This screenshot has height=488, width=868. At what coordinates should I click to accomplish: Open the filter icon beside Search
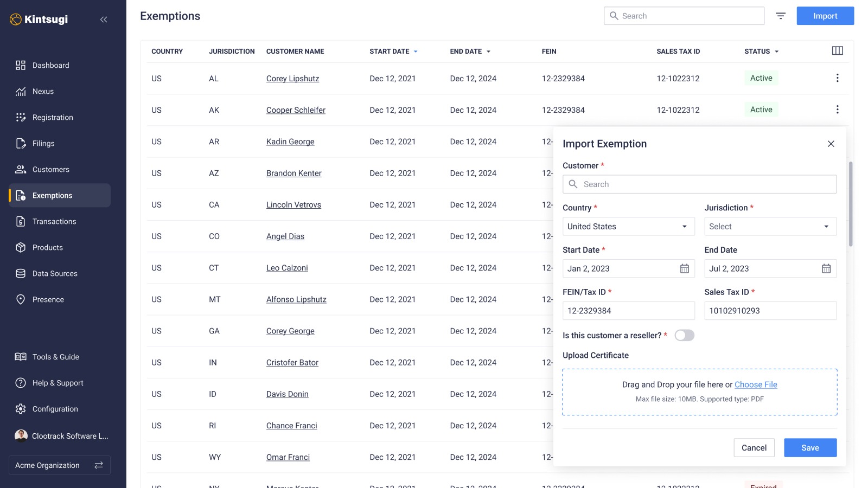[x=780, y=16]
